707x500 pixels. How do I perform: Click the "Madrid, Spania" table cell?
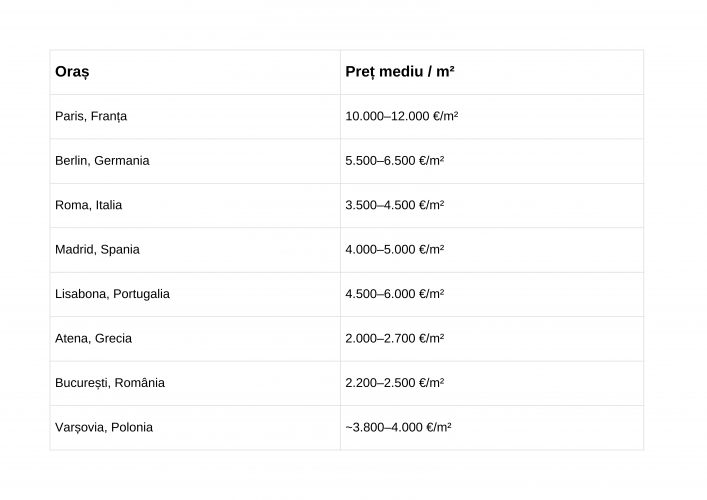(97, 250)
